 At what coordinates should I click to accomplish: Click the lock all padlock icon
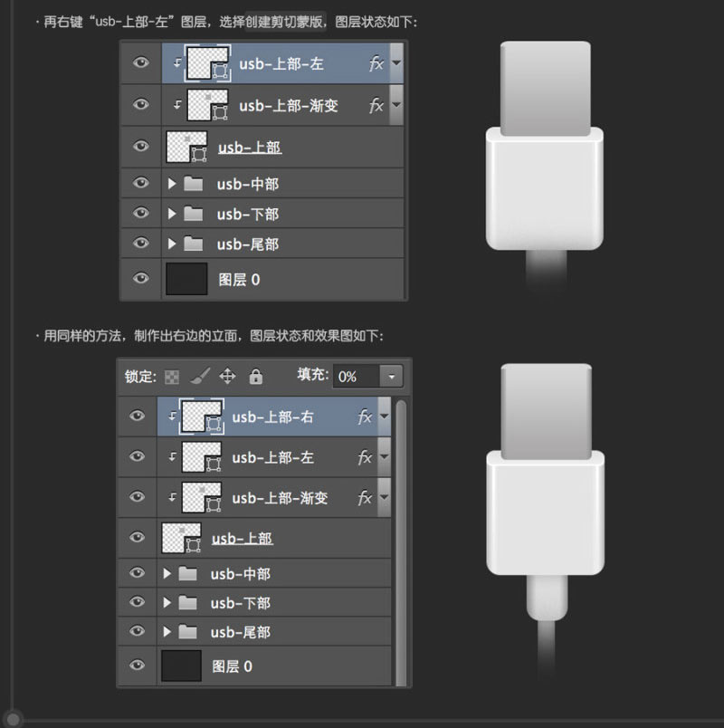pos(256,376)
